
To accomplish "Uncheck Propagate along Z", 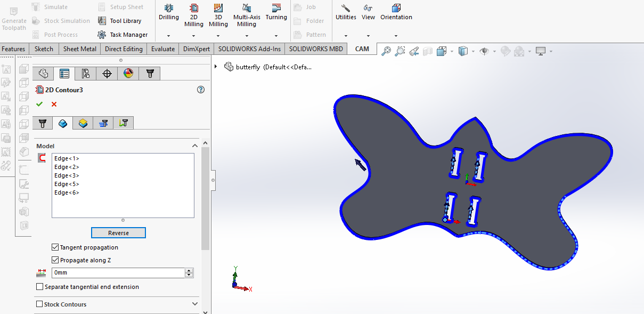I will click(55, 260).
